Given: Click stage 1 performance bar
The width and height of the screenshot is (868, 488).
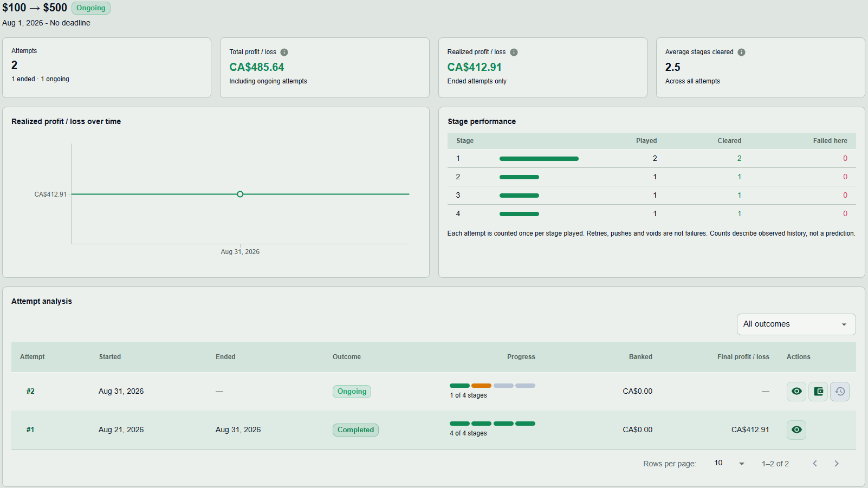Looking at the screenshot, I should coord(539,159).
